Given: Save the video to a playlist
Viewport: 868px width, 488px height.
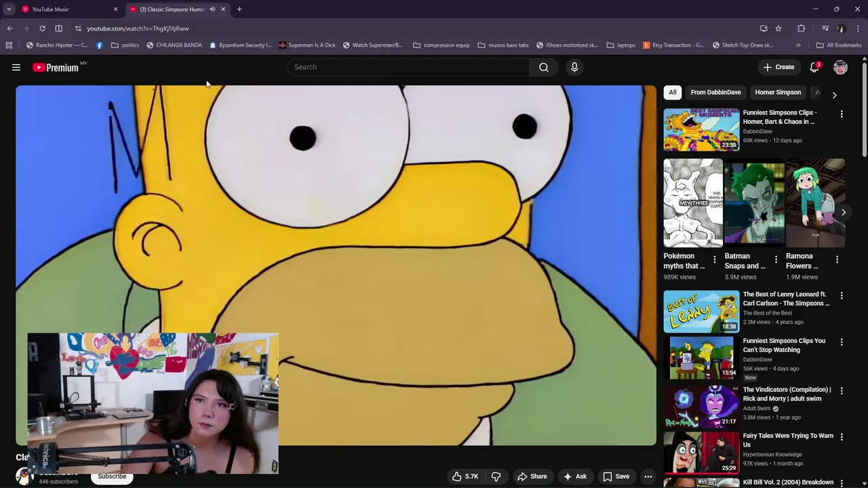Looking at the screenshot, I should tap(616, 476).
